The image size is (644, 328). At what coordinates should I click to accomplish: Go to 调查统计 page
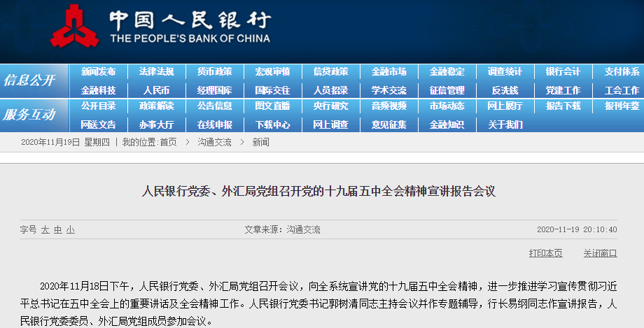pos(505,71)
